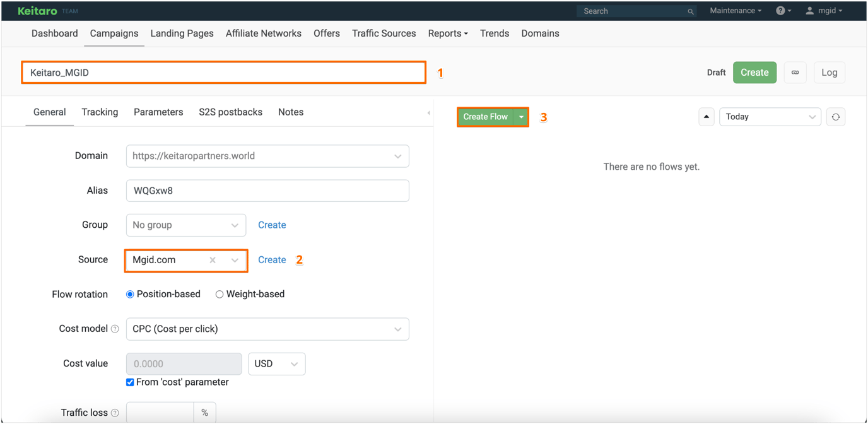Click the Keitaro logo
The image size is (868, 424).
38,10
